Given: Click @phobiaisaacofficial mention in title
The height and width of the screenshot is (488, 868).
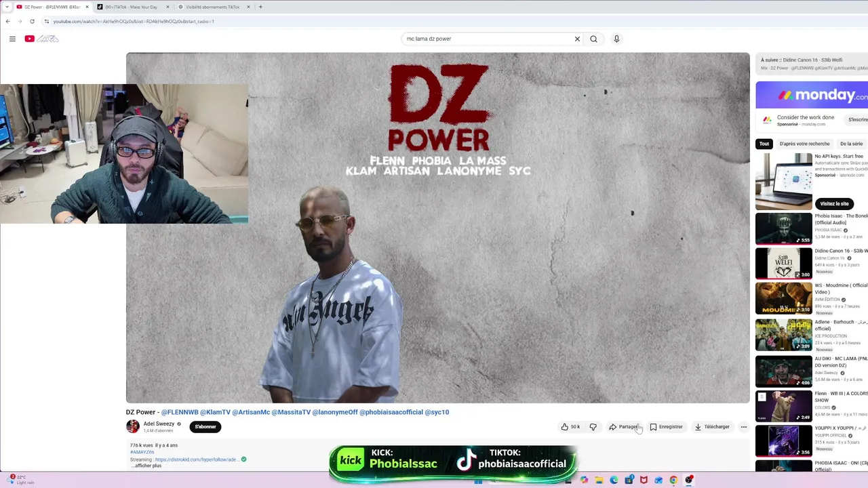Looking at the screenshot, I should (x=391, y=412).
